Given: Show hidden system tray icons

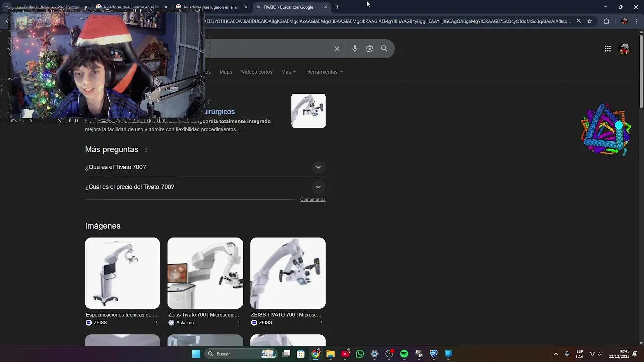Looking at the screenshot, I should click(x=556, y=354).
